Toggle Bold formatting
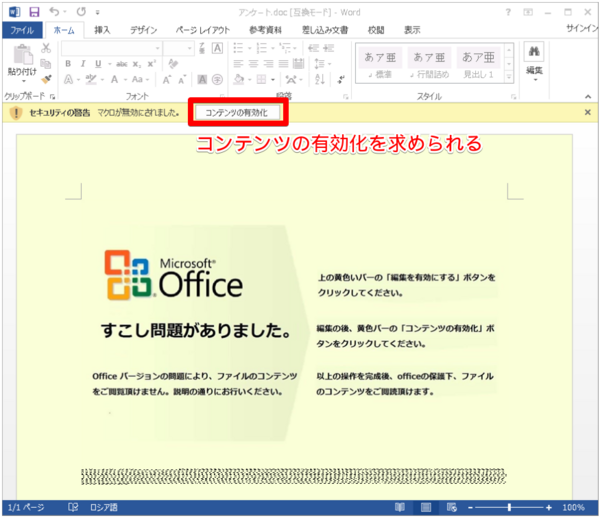The height and width of the screenshot is (518, 600). tap(68, 64)
